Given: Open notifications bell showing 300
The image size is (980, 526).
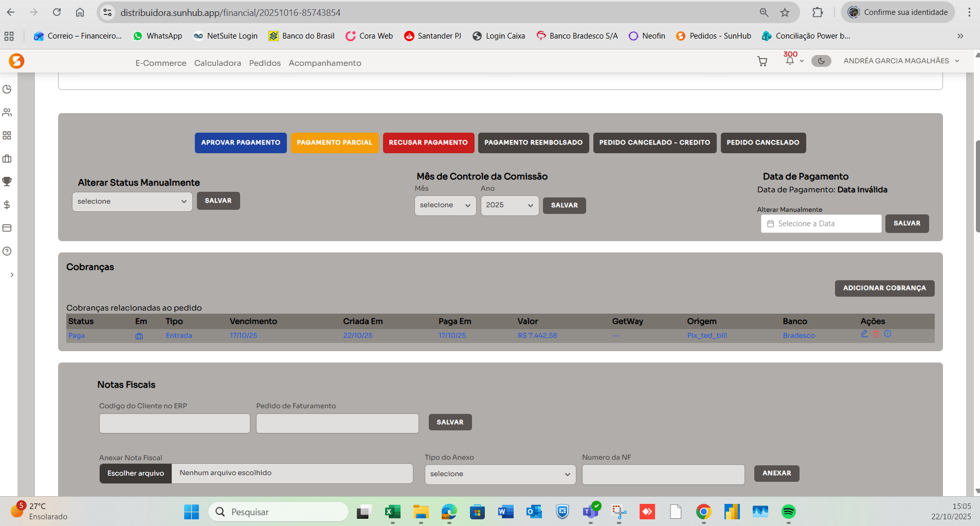Looking at the screenshot, I should pyautogui.click(x=790, y=61).
